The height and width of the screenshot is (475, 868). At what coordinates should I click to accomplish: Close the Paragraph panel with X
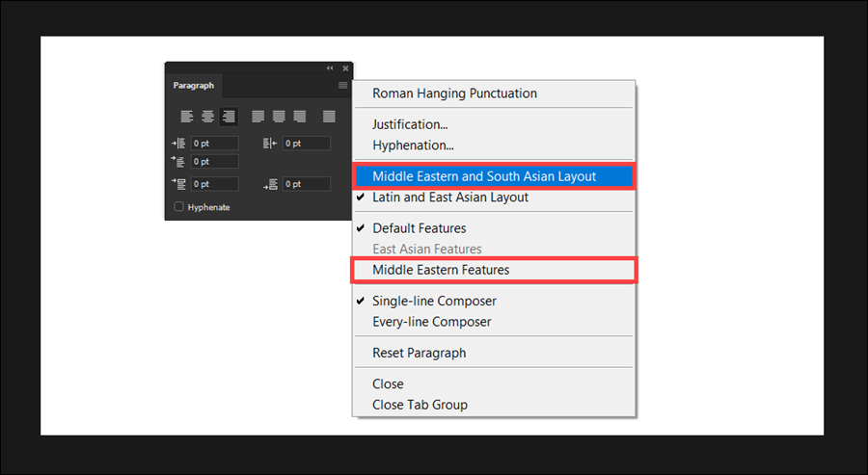point(345,68)
